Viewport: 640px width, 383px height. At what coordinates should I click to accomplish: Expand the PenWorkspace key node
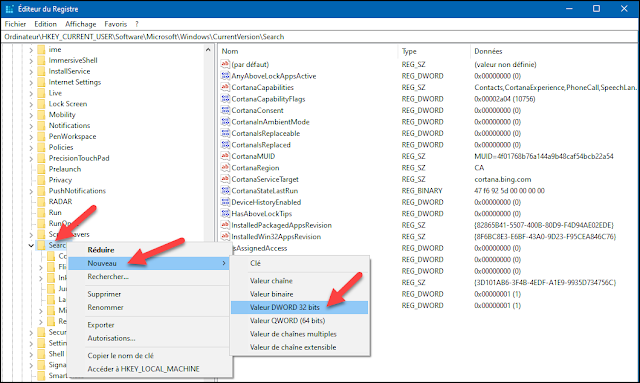click(31, 137)
